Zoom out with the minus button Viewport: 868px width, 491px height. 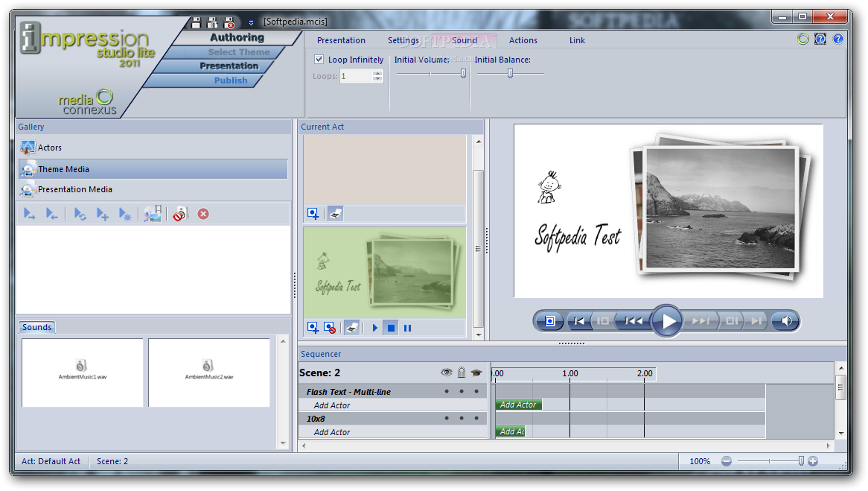(727, 461)
